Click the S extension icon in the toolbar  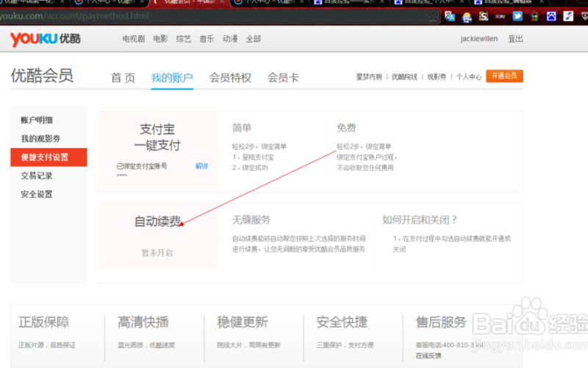tap(484, 16)
